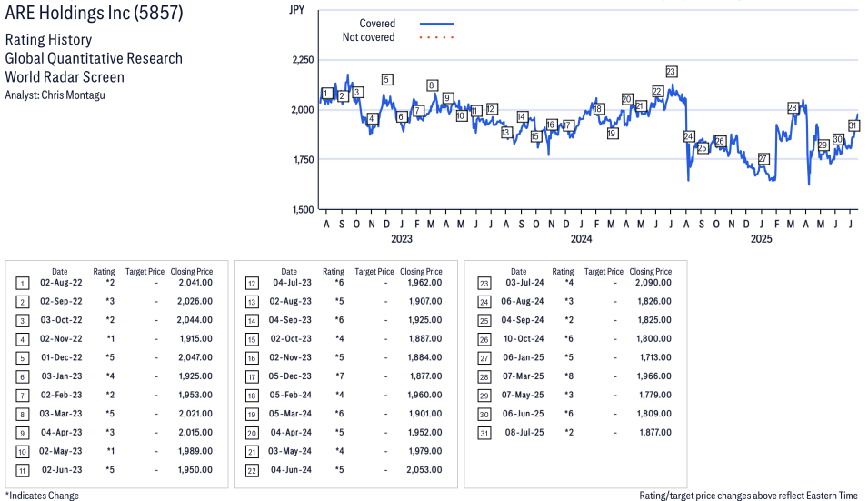Click numbered box 12 in second table
This screenshot has height=501, width=868.
(252, 284)
